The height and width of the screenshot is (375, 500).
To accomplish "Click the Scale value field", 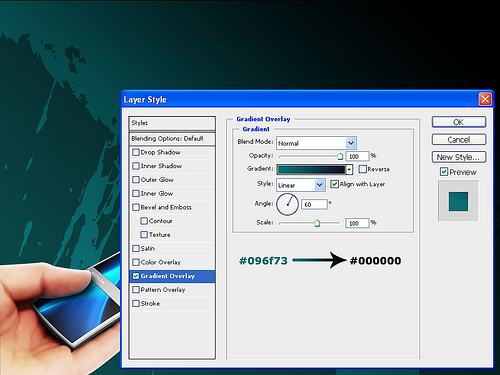I will point(357,223).
